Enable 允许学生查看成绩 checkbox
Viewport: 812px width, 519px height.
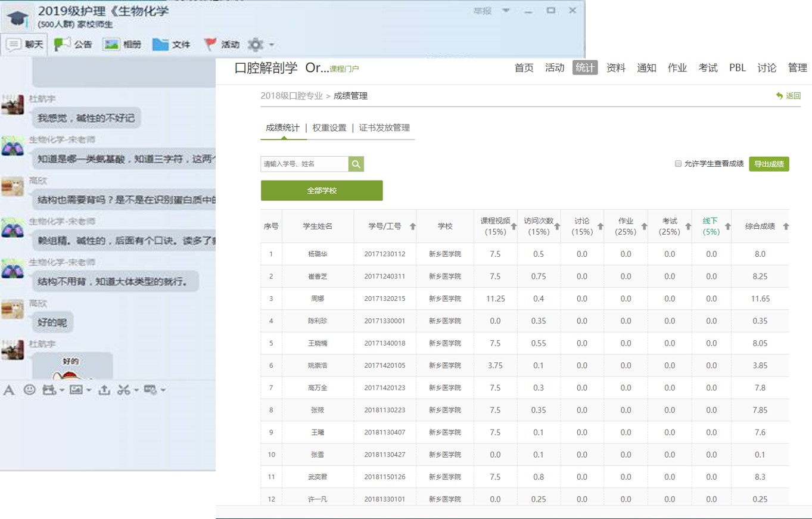point(678,164)
